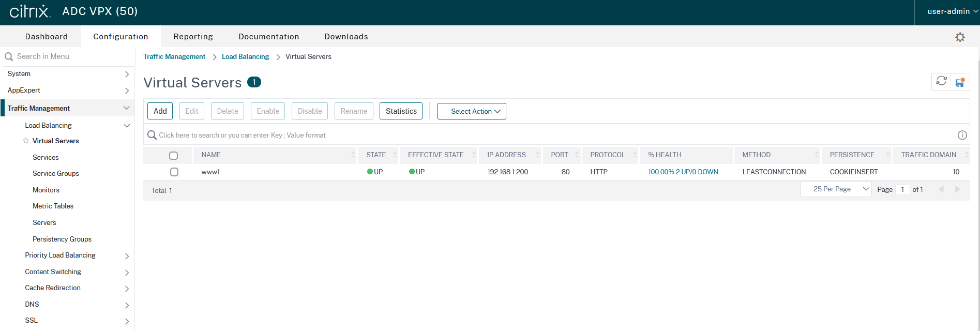Sort by the NAME column sort arrows
This screenshot has width=980, height=331.
click(353, 155)
